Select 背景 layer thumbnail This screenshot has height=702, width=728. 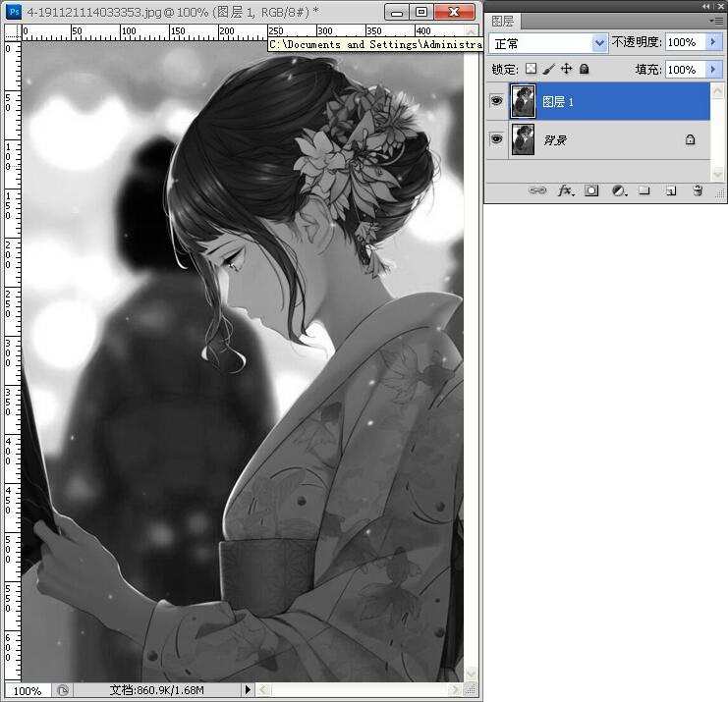pos(523,139)
